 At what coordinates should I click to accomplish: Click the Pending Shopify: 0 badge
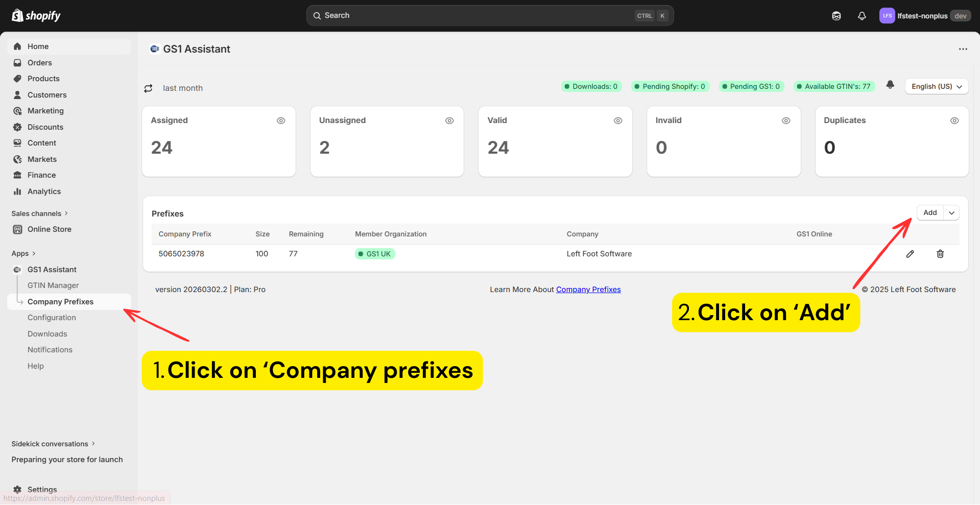pyautogui.click(x=670, y=86)
